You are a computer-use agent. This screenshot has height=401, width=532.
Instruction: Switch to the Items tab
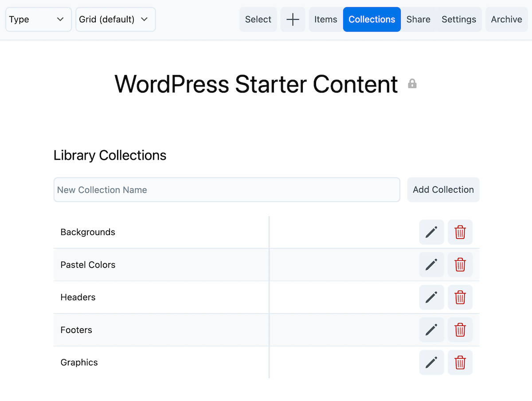tap(326, 20)
